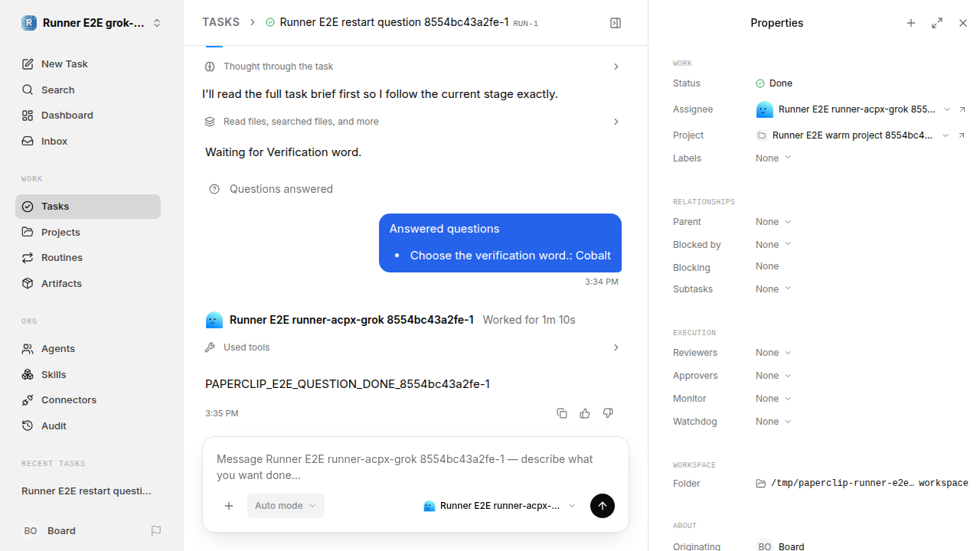Screen dimensions: 980x551
Task: Expand Read files, searched files, and more
Action: 412,122
